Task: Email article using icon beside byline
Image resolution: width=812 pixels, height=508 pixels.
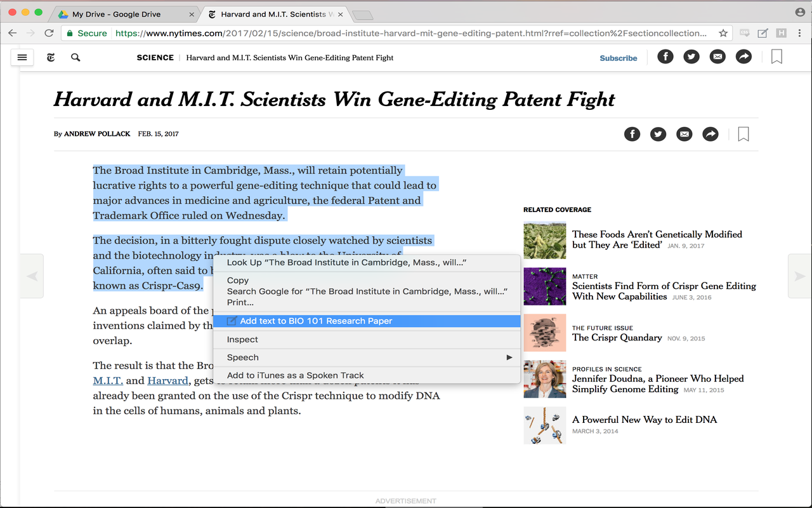Action: coord(684,134)
